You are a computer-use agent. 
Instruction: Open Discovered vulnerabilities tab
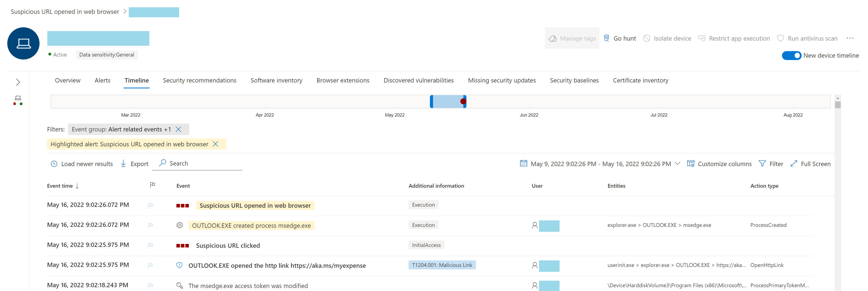(419, 81)
